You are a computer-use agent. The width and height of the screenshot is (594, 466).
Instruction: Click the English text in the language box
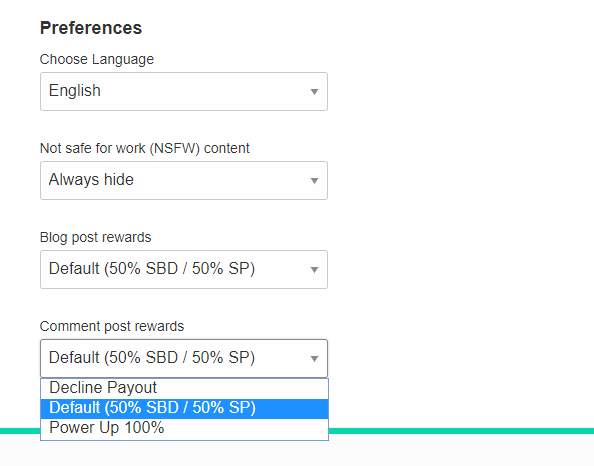[x=75, y=91]
